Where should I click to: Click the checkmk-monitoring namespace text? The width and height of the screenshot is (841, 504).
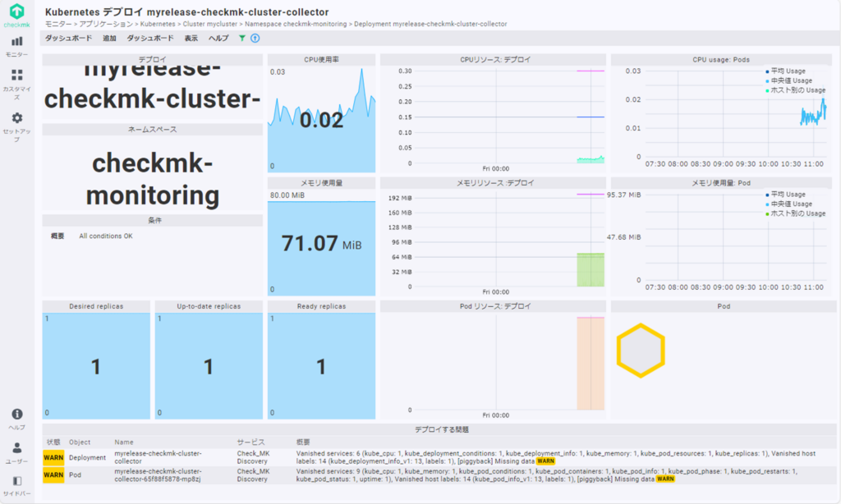tap(152, 179)
